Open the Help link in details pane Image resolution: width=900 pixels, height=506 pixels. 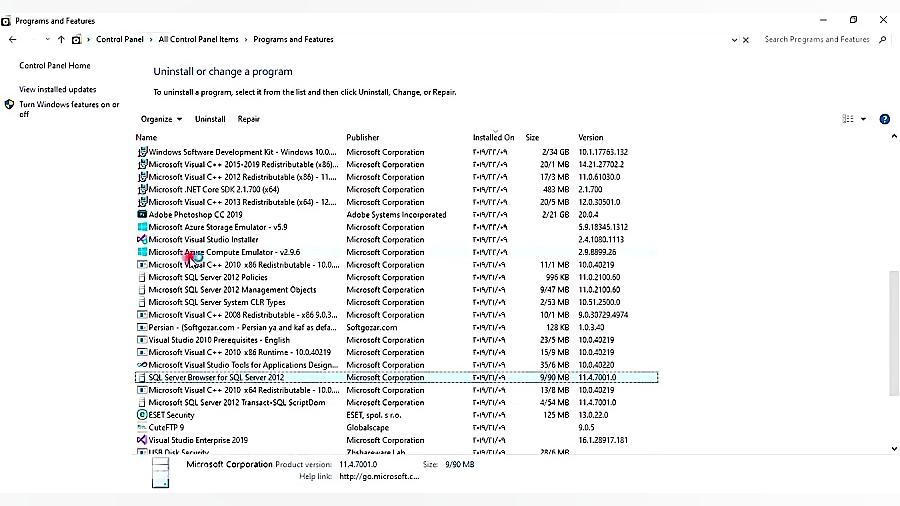click(379, 477)
